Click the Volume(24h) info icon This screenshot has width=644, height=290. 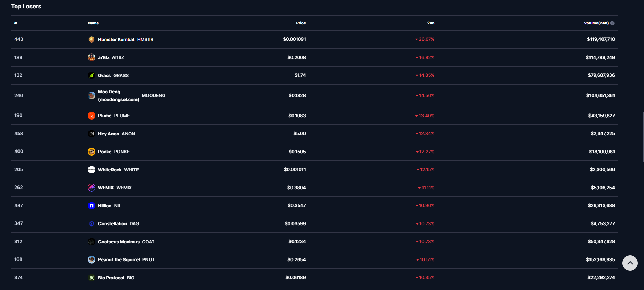(612, 23)
